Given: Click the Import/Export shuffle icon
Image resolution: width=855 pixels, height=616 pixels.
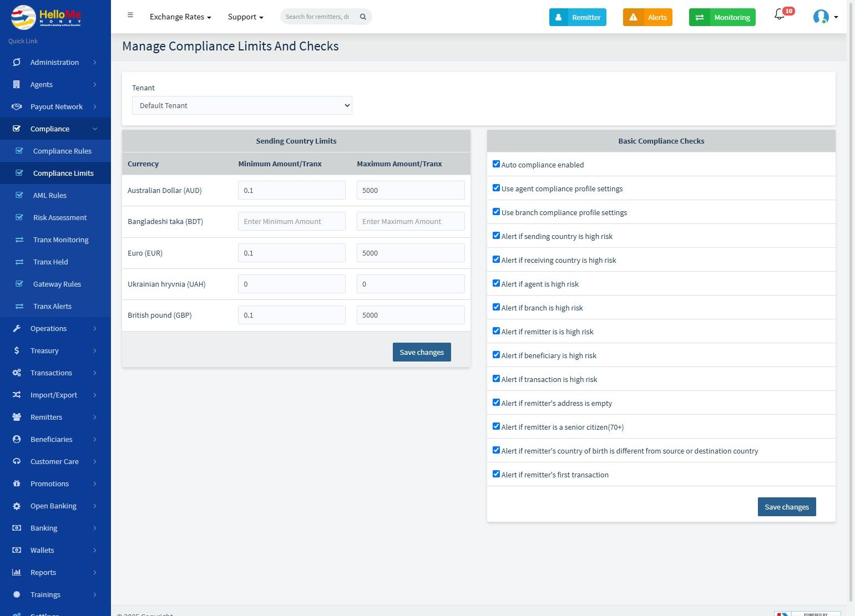Looking at the screenshot, I should pyautogui.click(x=17, y=395).
